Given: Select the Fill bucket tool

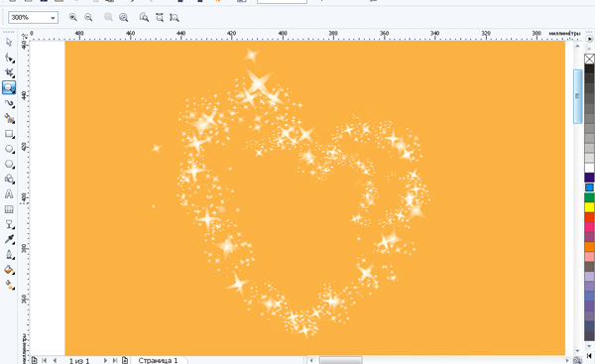Looking at the screenshot, I should (x=9, y=270).
